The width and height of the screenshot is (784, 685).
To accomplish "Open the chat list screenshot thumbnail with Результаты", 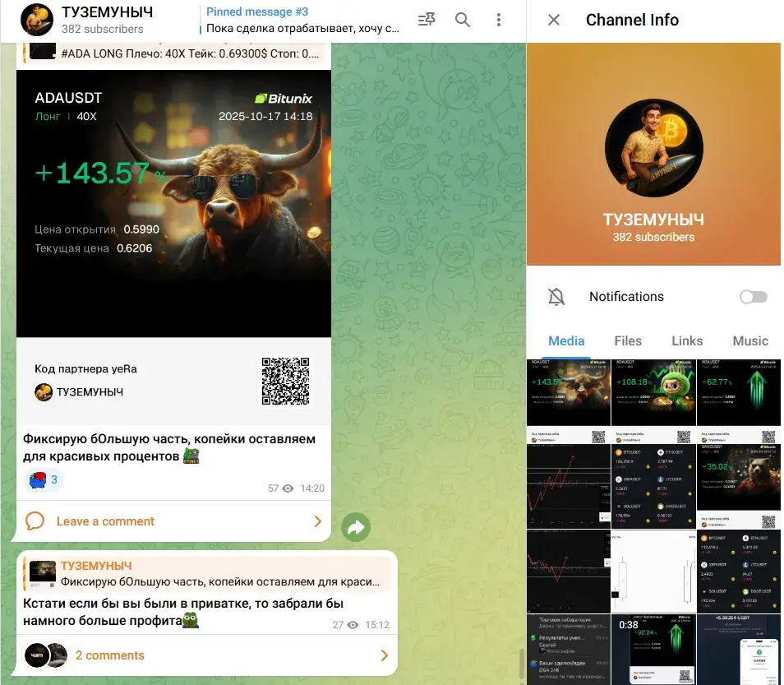I will click(x=569, y=649).
